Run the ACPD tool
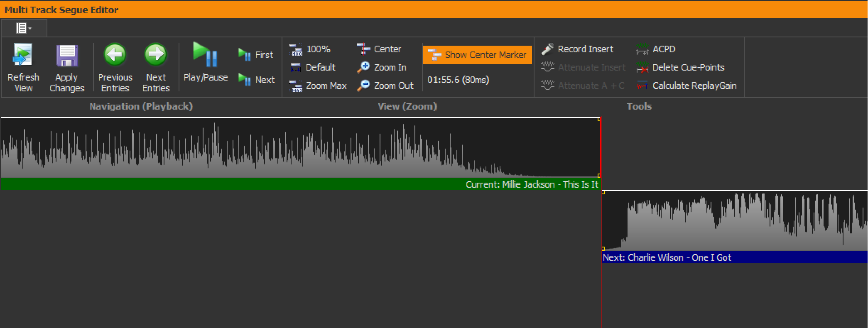Viewport: 868px width, 328px height. coord(655,49)
